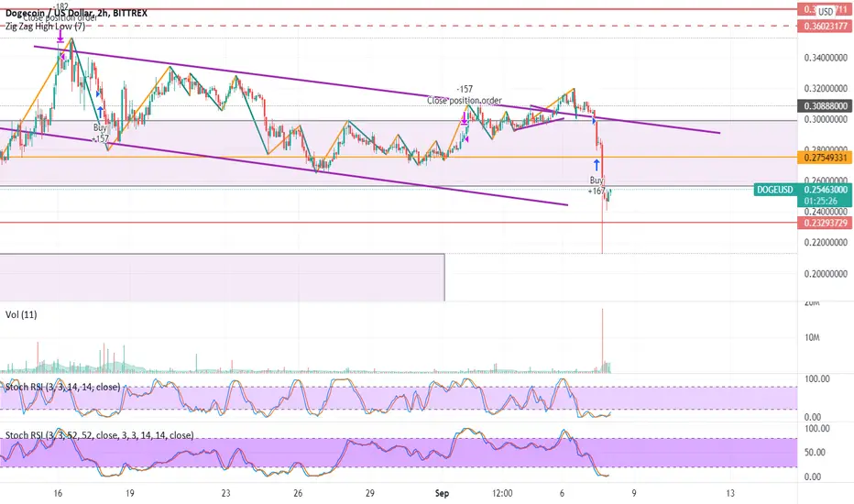Click the blue Buy arrow above +157

click(x=101, y=114)
